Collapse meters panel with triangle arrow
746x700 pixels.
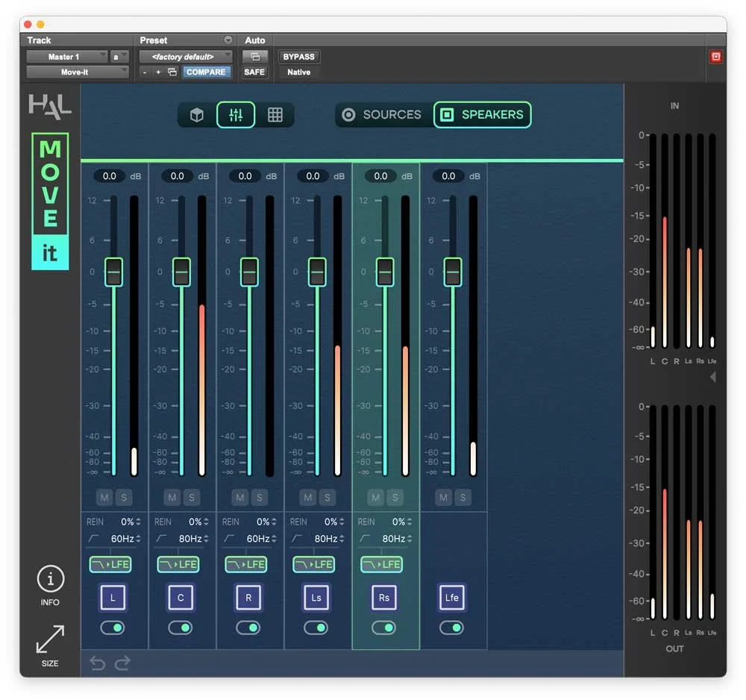[712, 378]
